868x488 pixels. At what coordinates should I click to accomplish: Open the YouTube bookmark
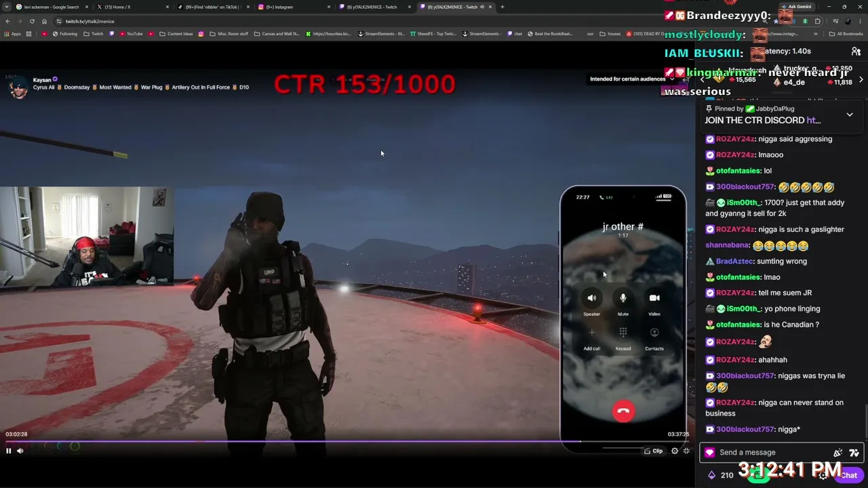131,34
